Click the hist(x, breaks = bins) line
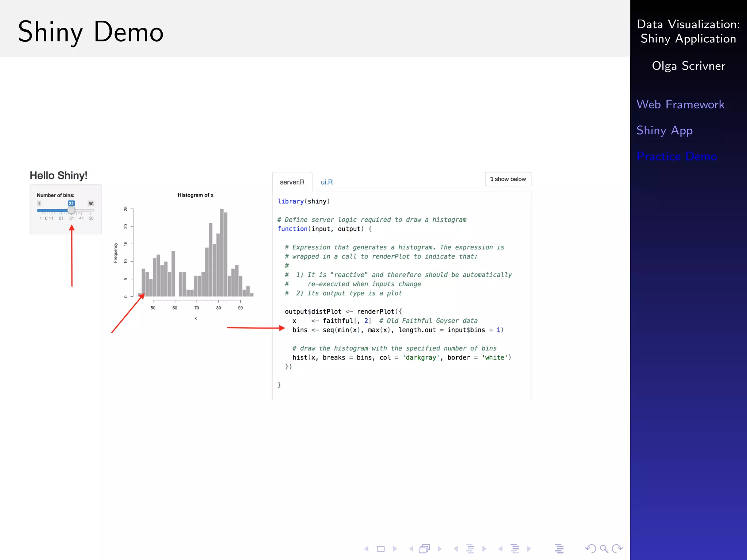 point(402,358)
